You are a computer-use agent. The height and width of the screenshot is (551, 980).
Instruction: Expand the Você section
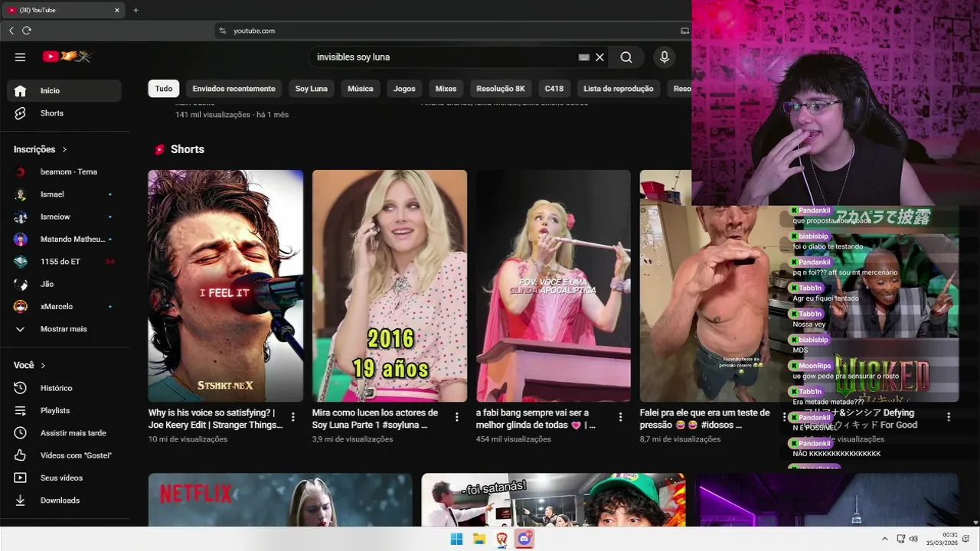coord(30,365)
